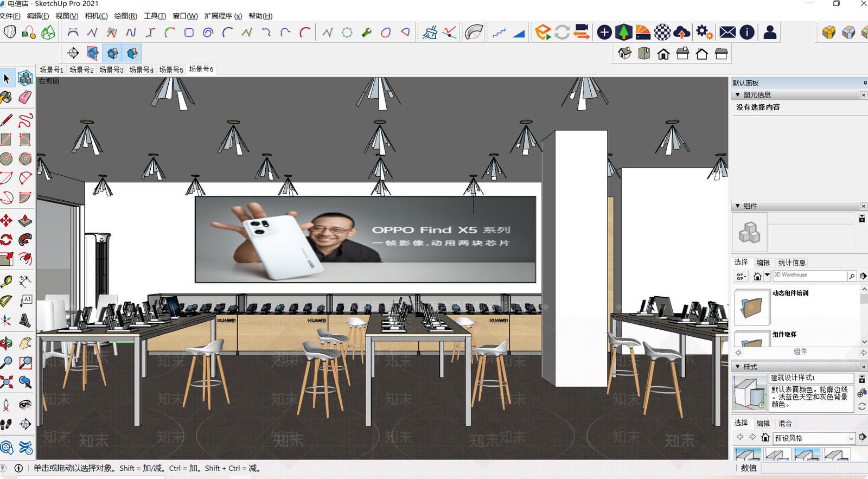Open the 混合 tab in styles panel
The image size is (868, 479).
point(785,424)
